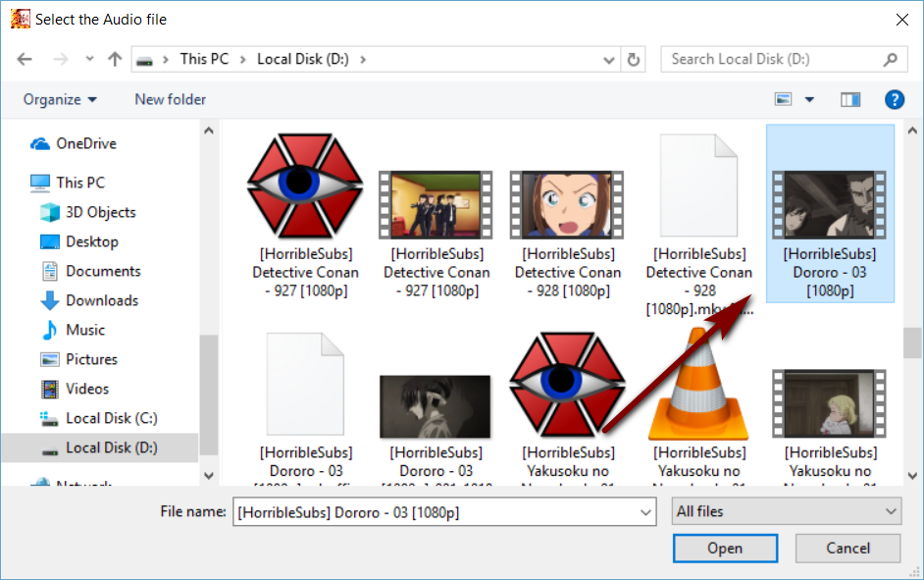Go up one folder level

click(x=115, y=59)
